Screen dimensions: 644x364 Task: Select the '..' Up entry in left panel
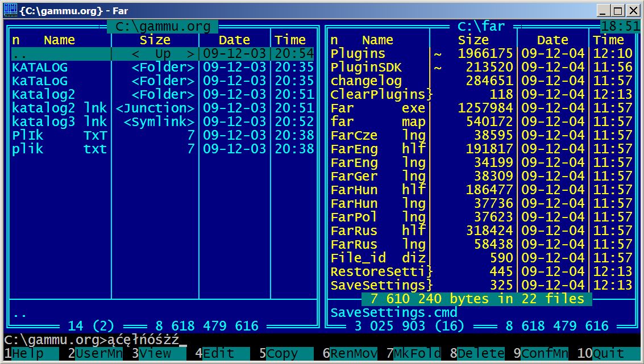(163, 54)
